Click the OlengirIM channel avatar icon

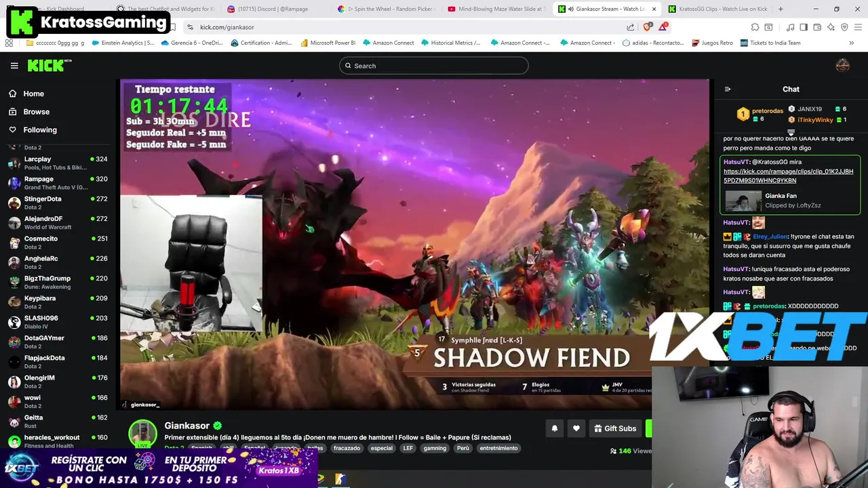point(14,382)
